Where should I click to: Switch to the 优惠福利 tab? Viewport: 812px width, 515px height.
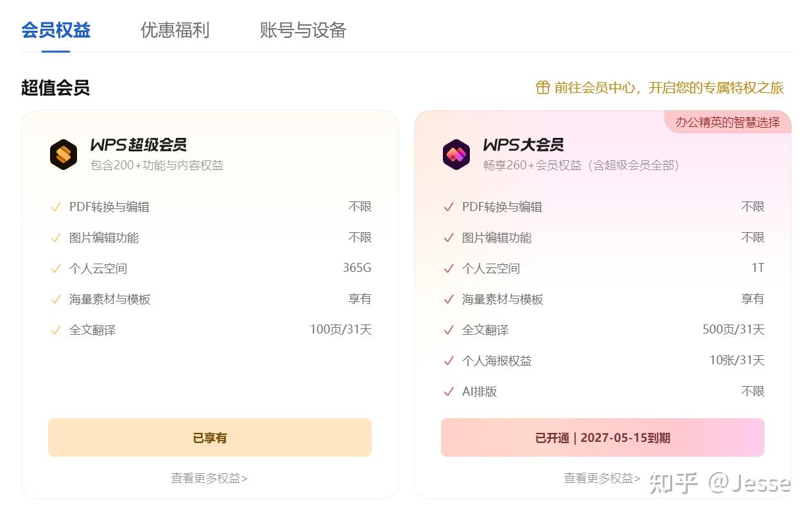(175, 30)
